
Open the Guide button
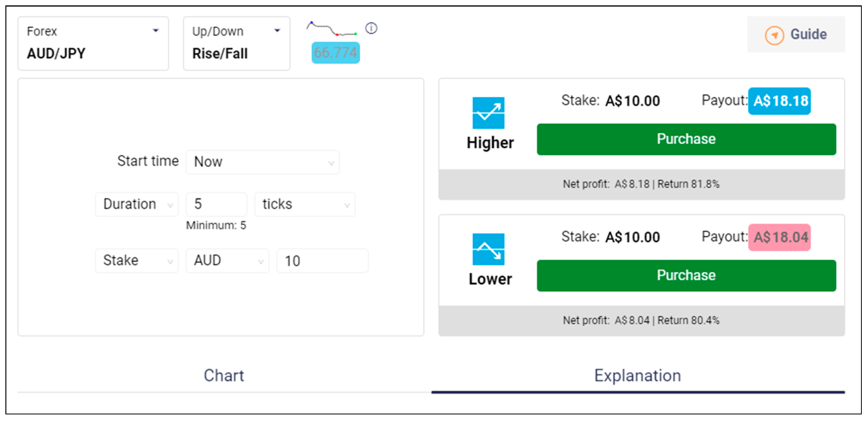click(796, 34)
